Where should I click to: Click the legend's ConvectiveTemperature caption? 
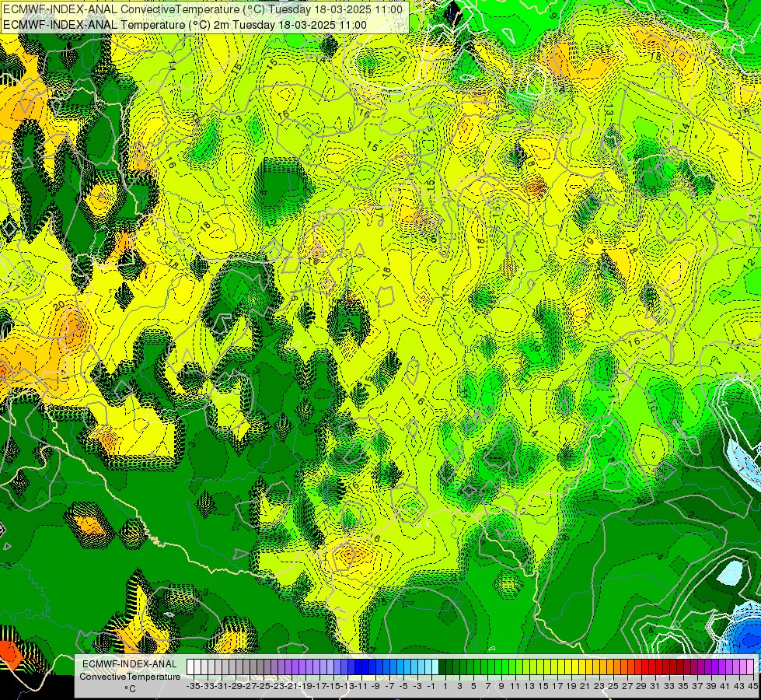[130, 676]
